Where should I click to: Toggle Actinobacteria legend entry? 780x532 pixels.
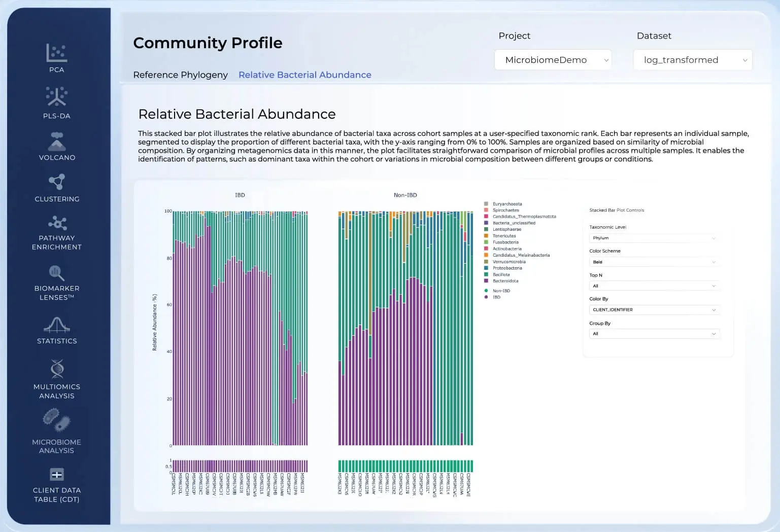(x=507, y=249)
